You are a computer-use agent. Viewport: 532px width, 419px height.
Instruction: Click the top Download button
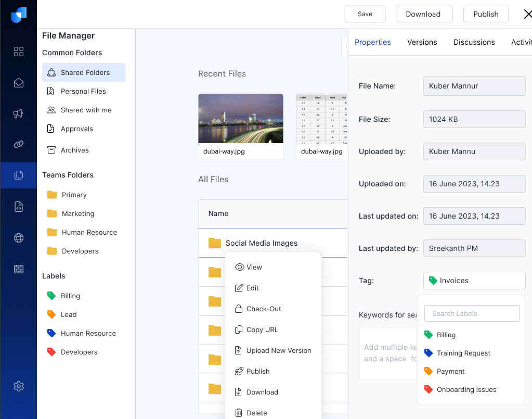[x=424, y=14]
